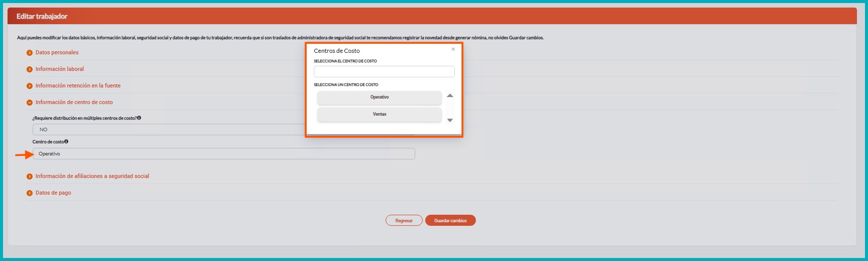Click the Centro de costo field showing Operativo
The height and width of the screenshot is (261, 868).
click(223, 154)
